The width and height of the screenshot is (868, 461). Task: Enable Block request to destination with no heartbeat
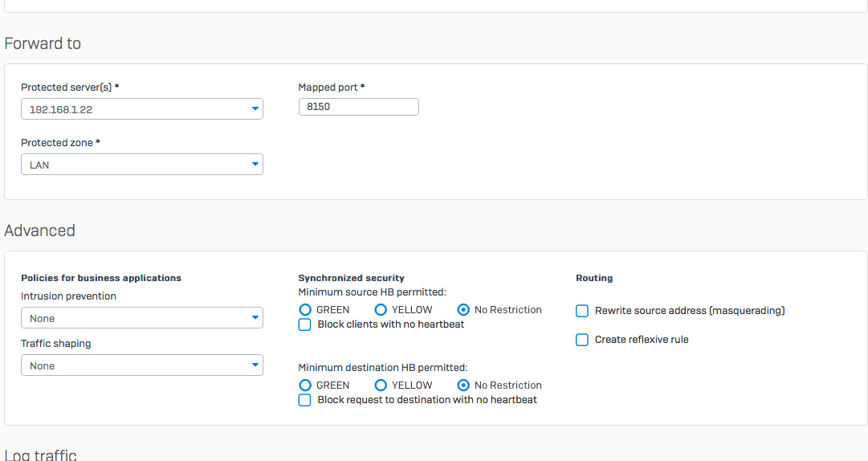(305, 400)
